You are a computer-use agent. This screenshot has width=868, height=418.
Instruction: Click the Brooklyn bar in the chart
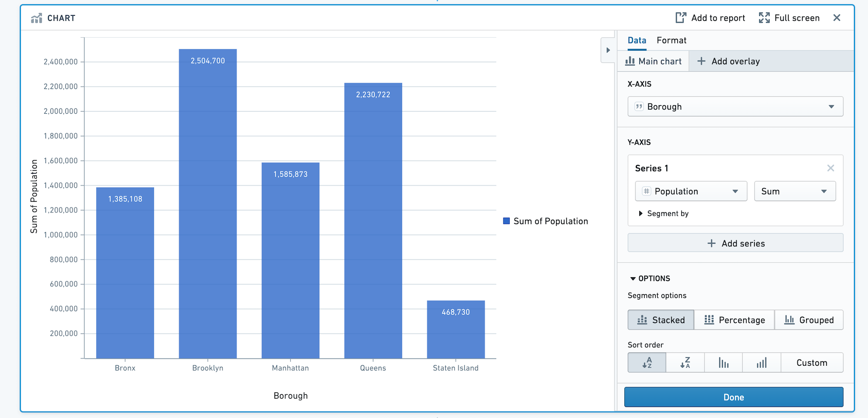208,204
